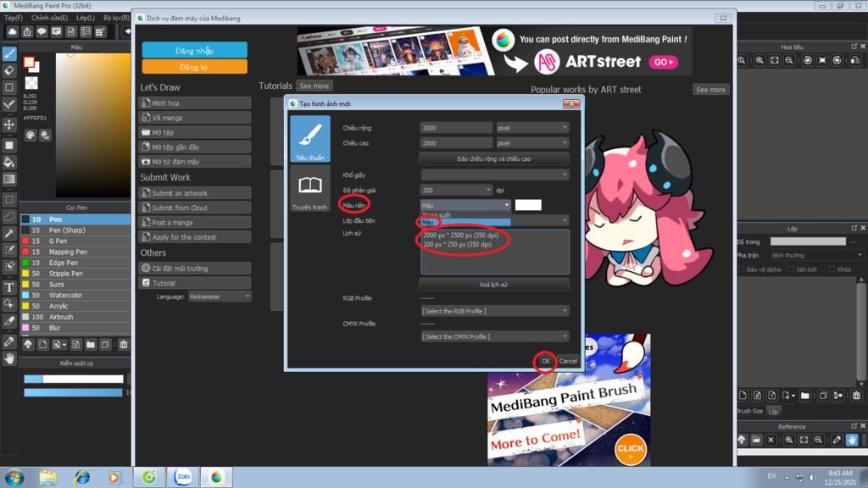Switch to the Lớp tab next to Brush Size
868x488 pixels.
coord(773,412)
